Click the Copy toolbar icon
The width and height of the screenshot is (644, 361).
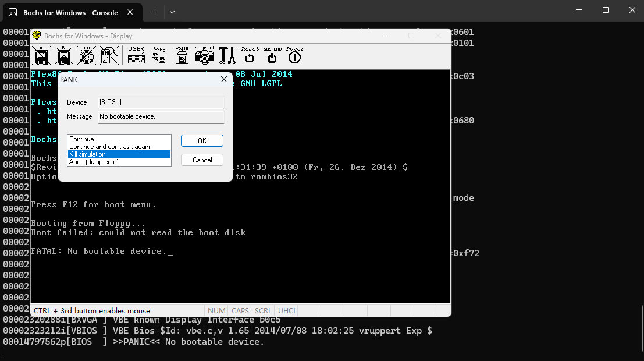coord(159,55)
